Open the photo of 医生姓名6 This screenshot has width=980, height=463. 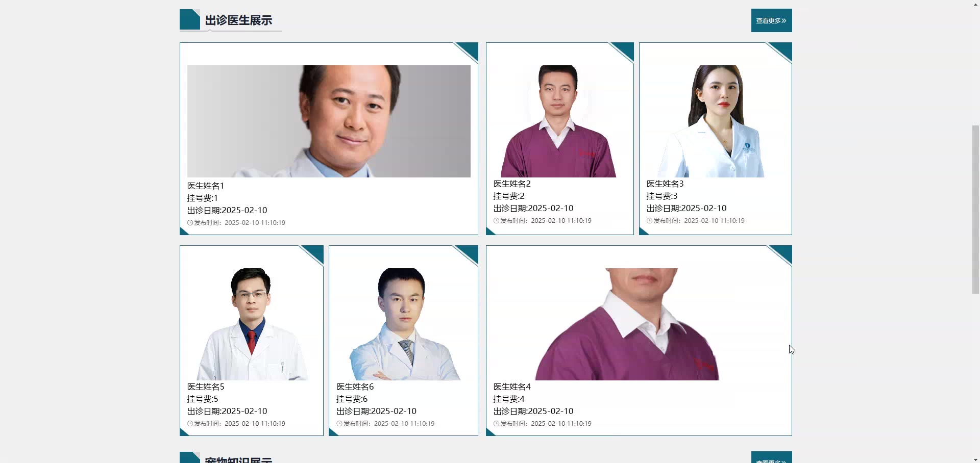[x=403, y=324]
